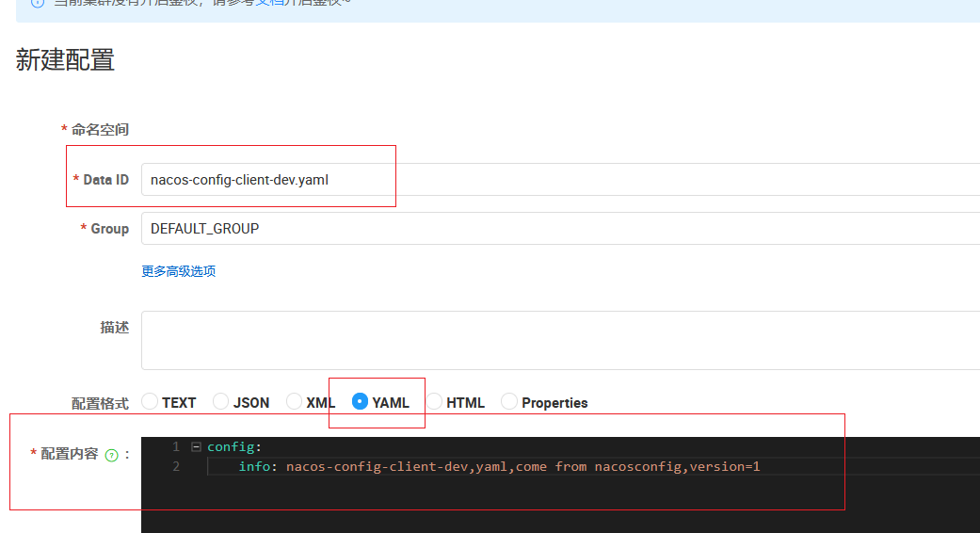
Task: Click the 配置内容 help question icon
Action: [x=112, y=456]
